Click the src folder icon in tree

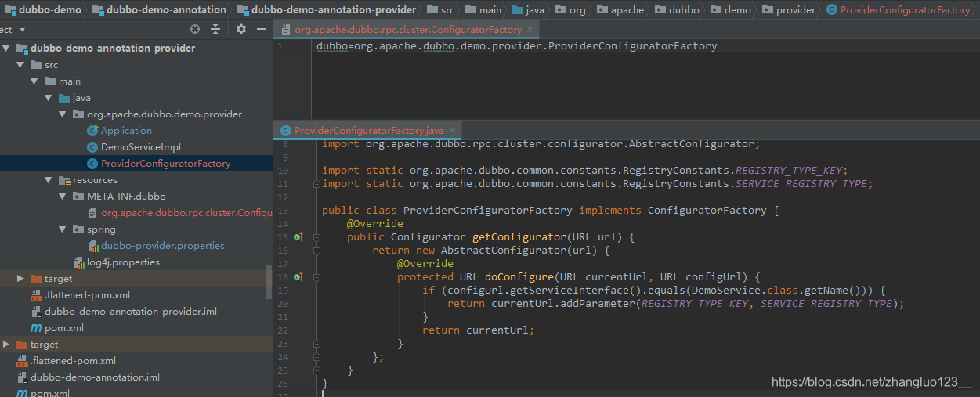(36, 65)
